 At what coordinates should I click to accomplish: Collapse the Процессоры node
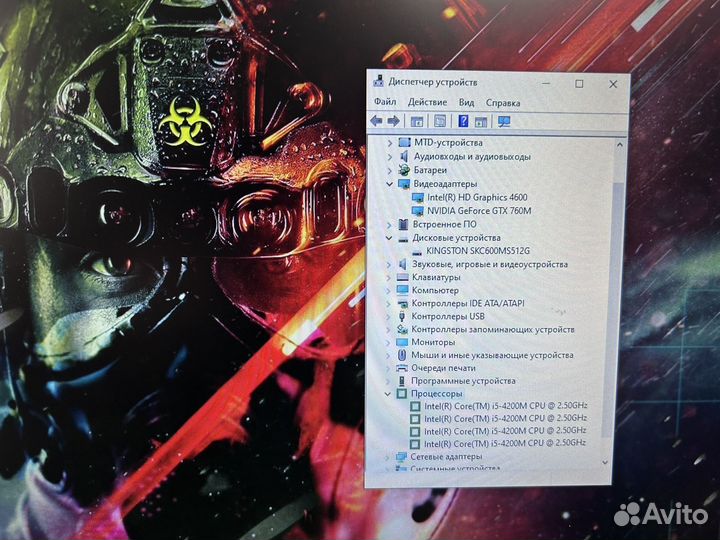pyautogui.click(x=388, y=394)
